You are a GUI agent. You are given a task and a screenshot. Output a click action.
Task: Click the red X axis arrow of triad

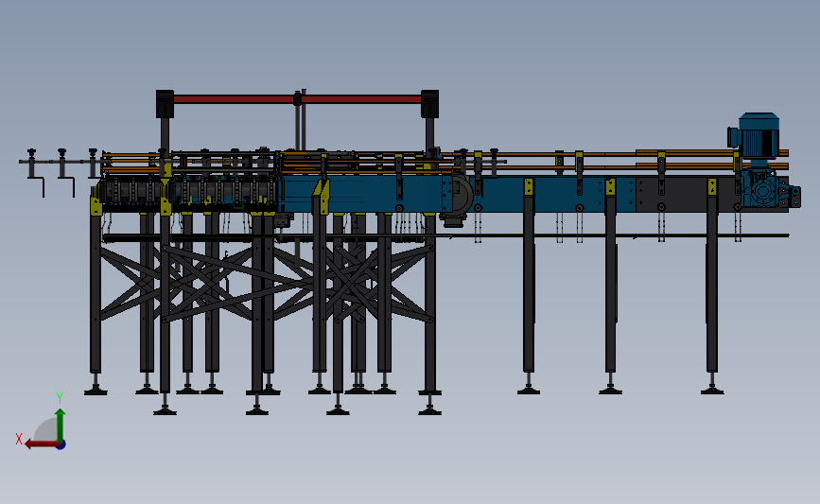[41, 444]
